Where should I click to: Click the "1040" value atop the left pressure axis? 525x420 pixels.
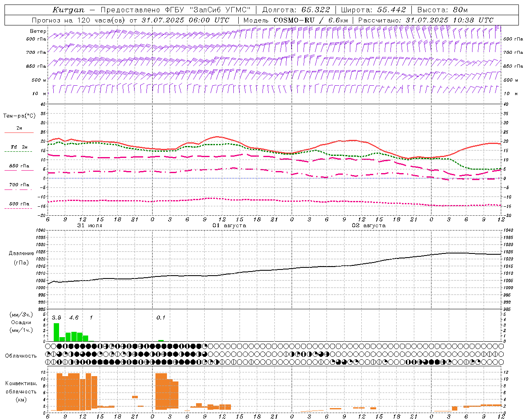pos(40,231)
